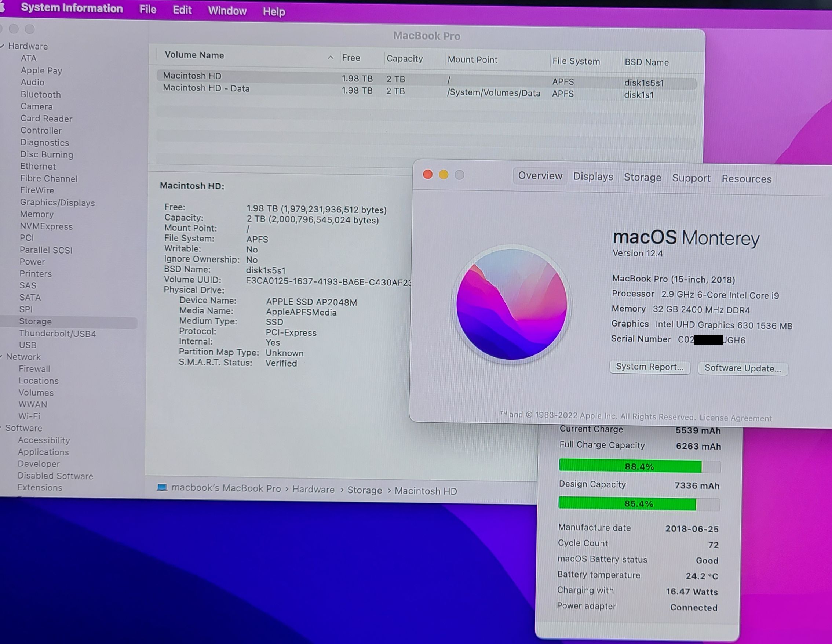
Task: Collapse the Hardware section in the sidebar
Action: [x=2, y=46]
